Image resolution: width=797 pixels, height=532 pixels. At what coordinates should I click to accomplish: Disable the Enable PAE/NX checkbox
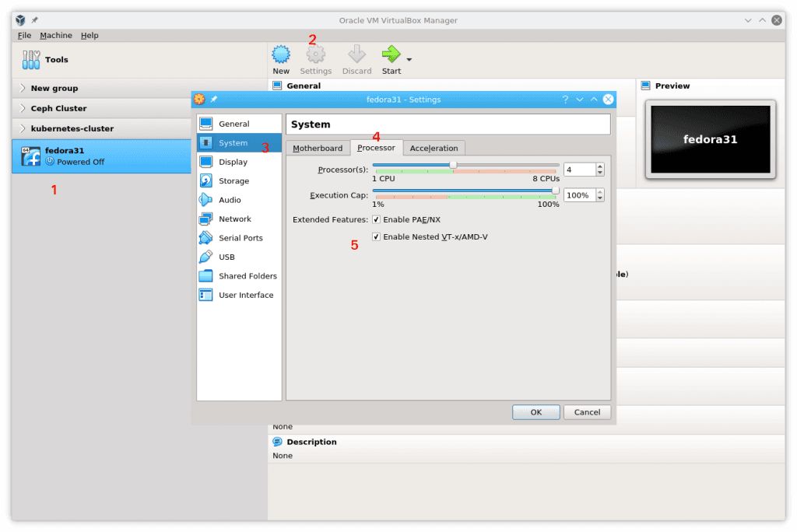376,219
